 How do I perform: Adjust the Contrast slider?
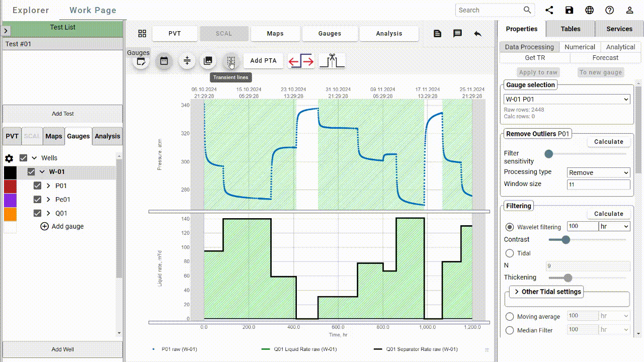click(566, 240)
